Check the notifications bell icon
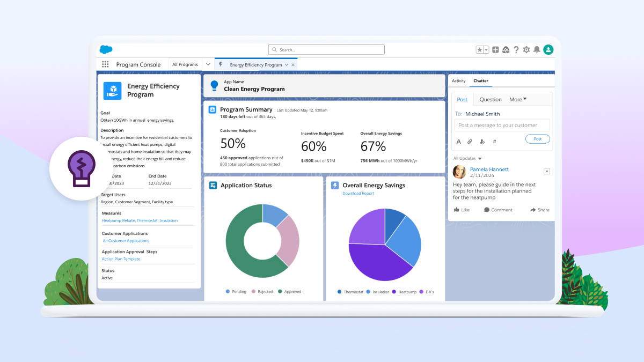The height and width of the screenshot is (362, 644). [x=538, y=49]
